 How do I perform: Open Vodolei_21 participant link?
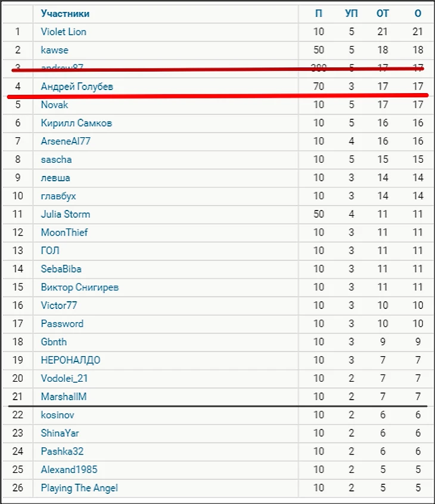[x=64, y=379]
